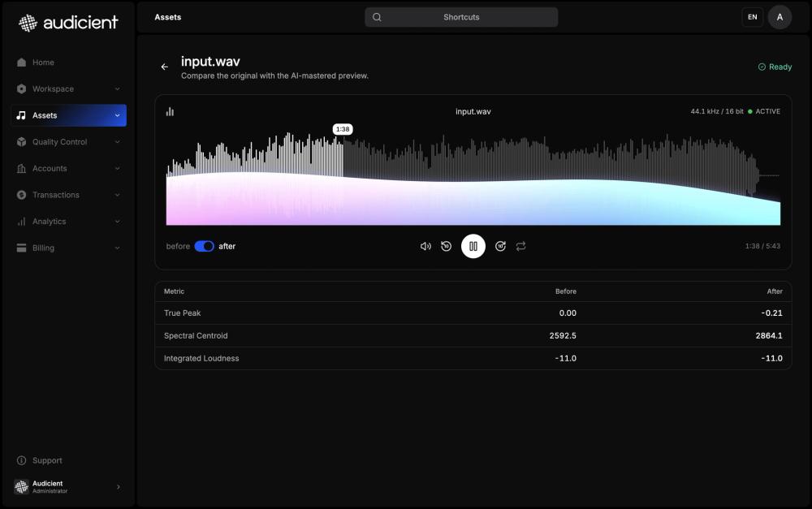Select the Workspace hexagon icon
The height and width of the screenshot is (509, 812).
[x=21, y=88]
